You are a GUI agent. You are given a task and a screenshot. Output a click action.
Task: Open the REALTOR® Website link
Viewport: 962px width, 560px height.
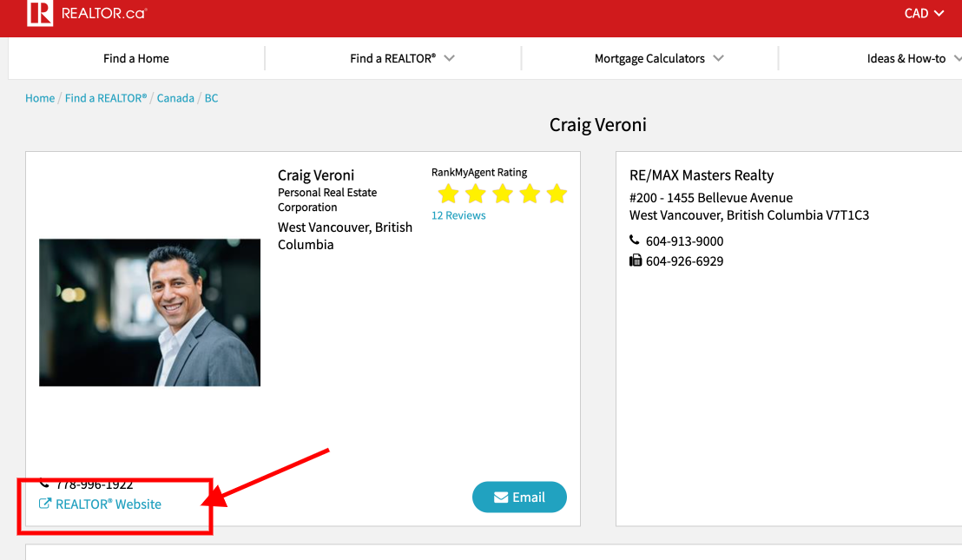[108, 504]
